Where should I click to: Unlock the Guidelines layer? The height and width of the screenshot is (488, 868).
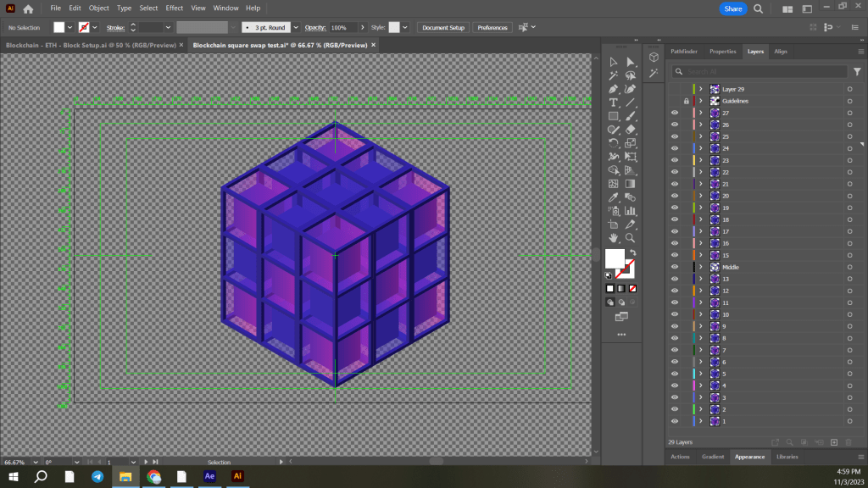[686, 101]
